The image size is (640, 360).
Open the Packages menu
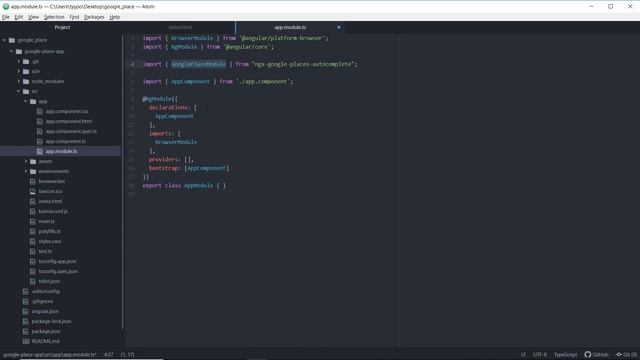tap(94, 17)
